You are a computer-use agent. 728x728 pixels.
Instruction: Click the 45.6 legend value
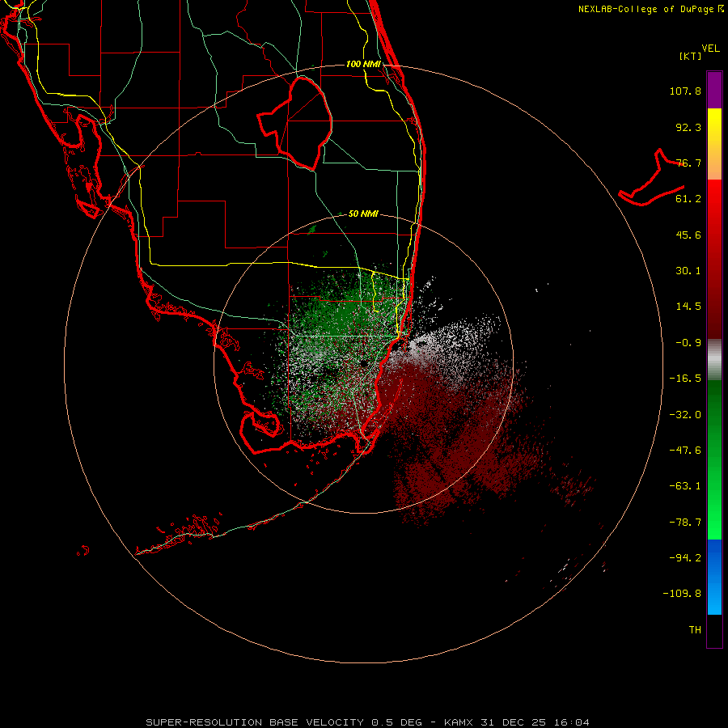(688, 235)
